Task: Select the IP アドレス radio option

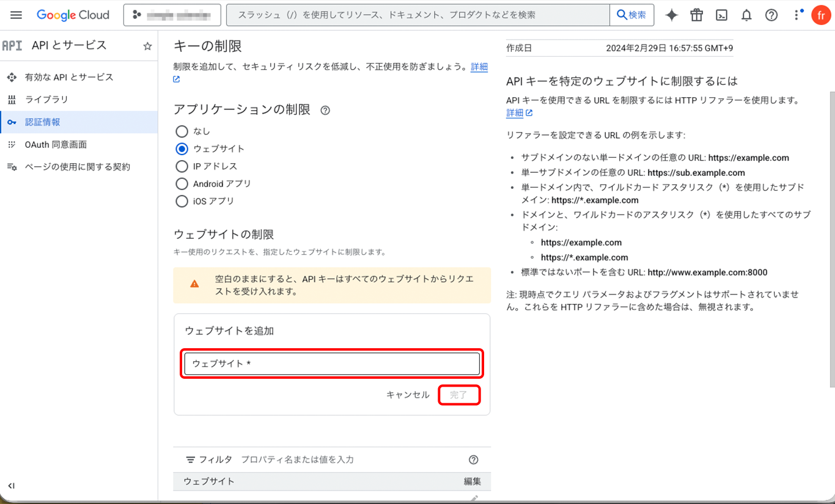Action: point(182,166)
